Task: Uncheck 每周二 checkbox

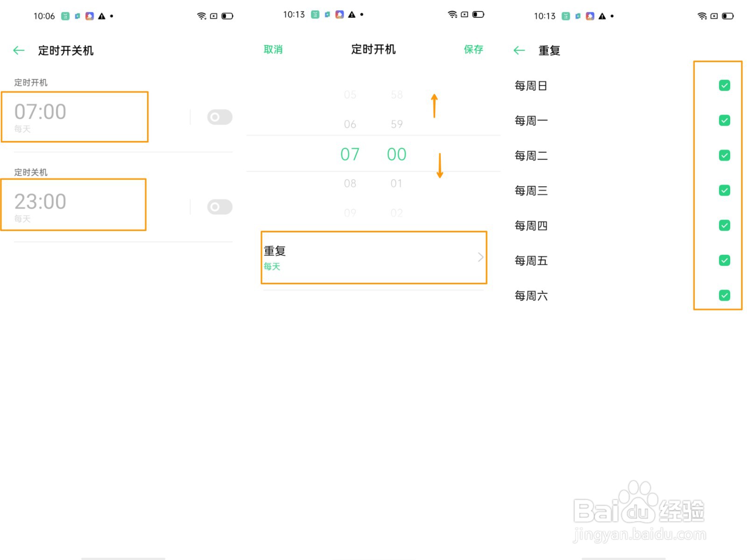Action: tap(725, 155)
